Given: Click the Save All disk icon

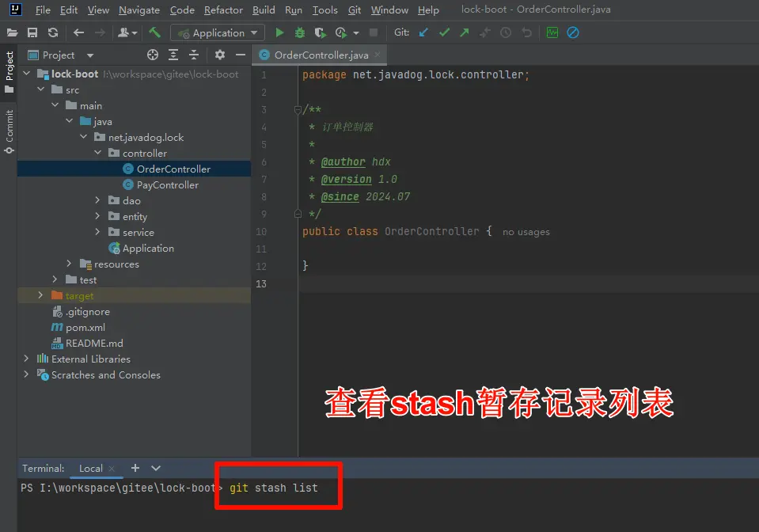Looking at the screenshot, I should [32, 32].
